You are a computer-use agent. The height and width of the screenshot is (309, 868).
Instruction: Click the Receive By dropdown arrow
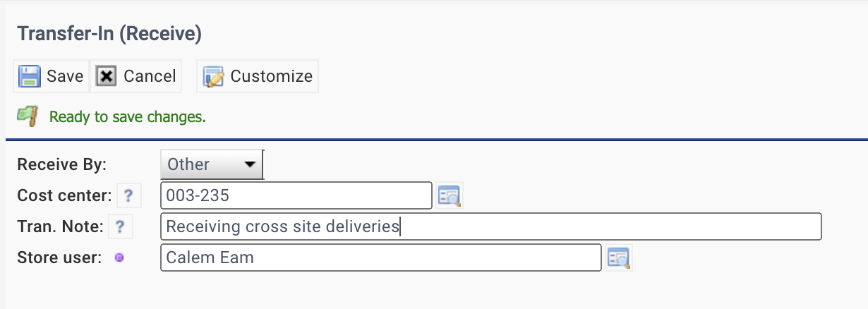[249, 165]
